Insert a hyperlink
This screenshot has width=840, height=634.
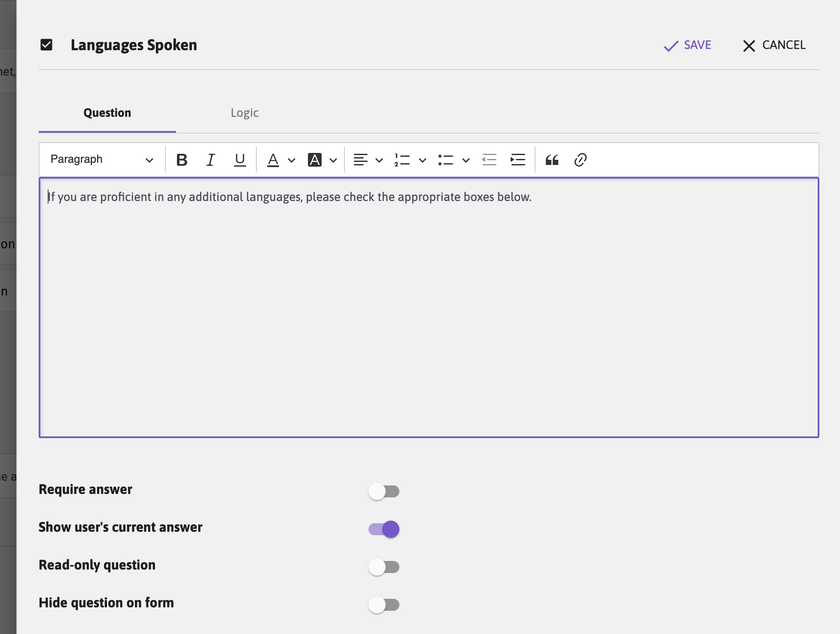tap(581, 160)
